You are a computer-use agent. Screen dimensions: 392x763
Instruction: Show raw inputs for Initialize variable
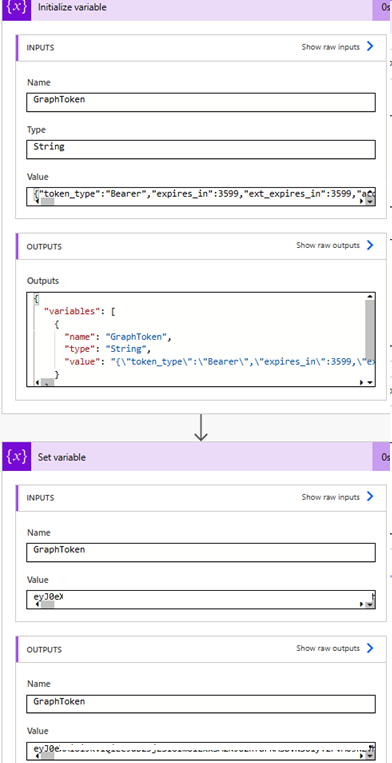[338, 47]
